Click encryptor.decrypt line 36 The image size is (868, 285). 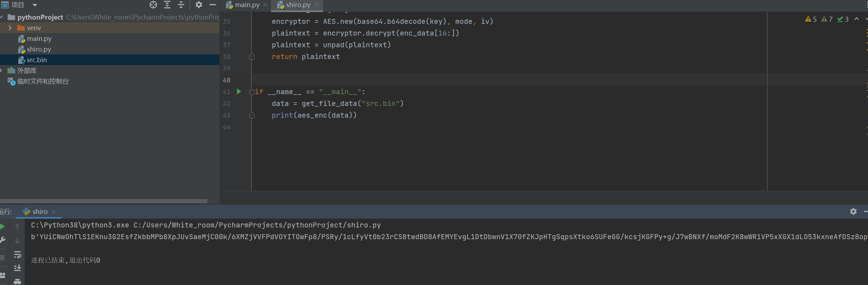(365, 33)
